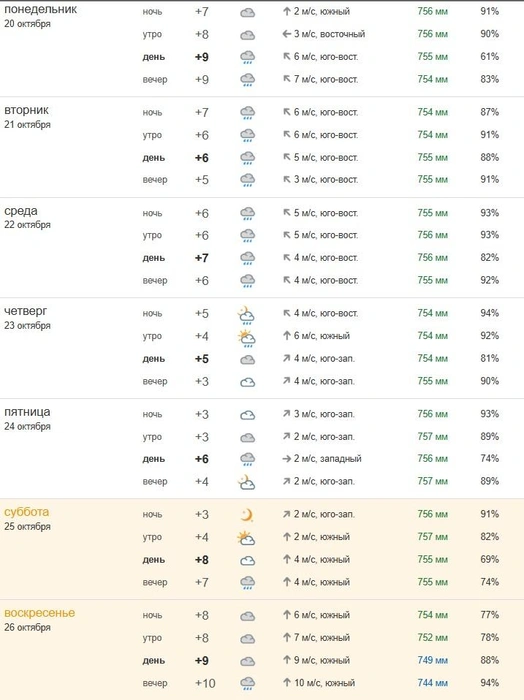Click Sunday evening rain cloud icon

tap(247, 683)
